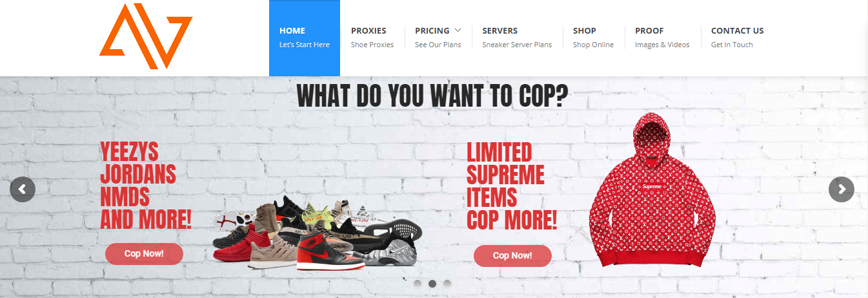Open the Home menu item
Image resolution: width=868 pixels, height=298 pixels.
point(305,37)
